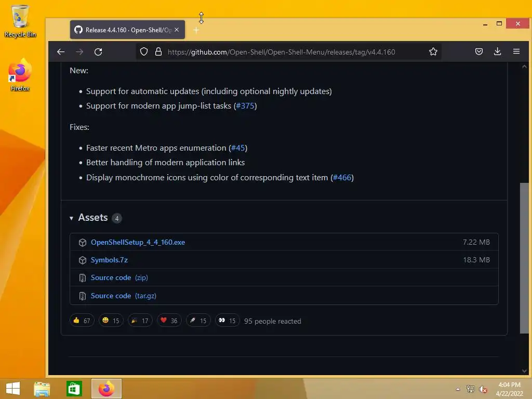Screen dimensions: 532x399
Task: Toggle the party popper reaction with 17
Action: (x=140, y=321)
